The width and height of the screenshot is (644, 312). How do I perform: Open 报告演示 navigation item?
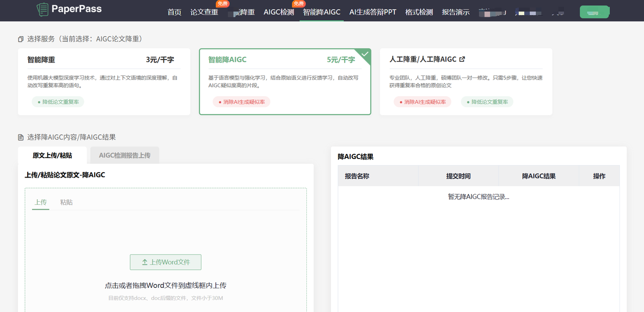click(456, 12)
